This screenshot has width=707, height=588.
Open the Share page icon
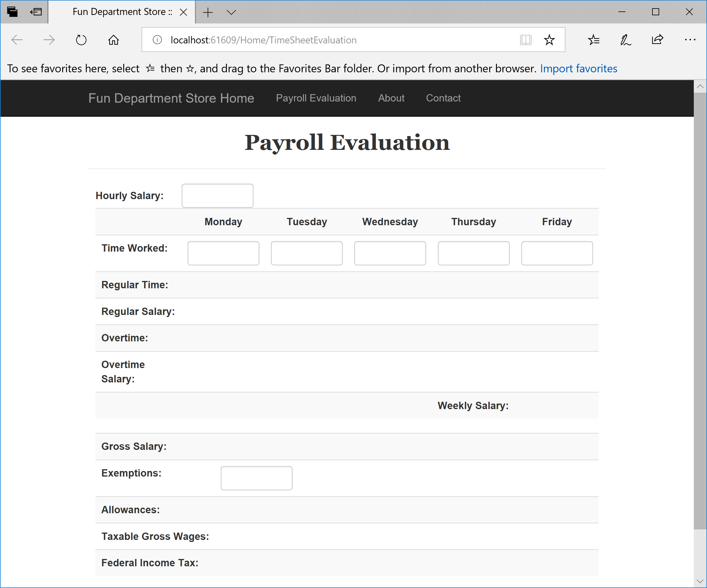[x=657, y=40]
